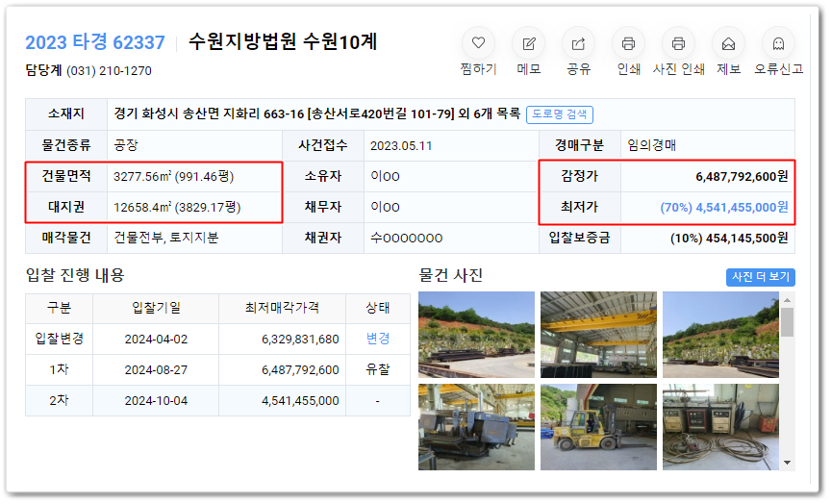Viewport: 831px width, 504px height.
Task: Click the 도로명 검색 button
Action: 560,114
